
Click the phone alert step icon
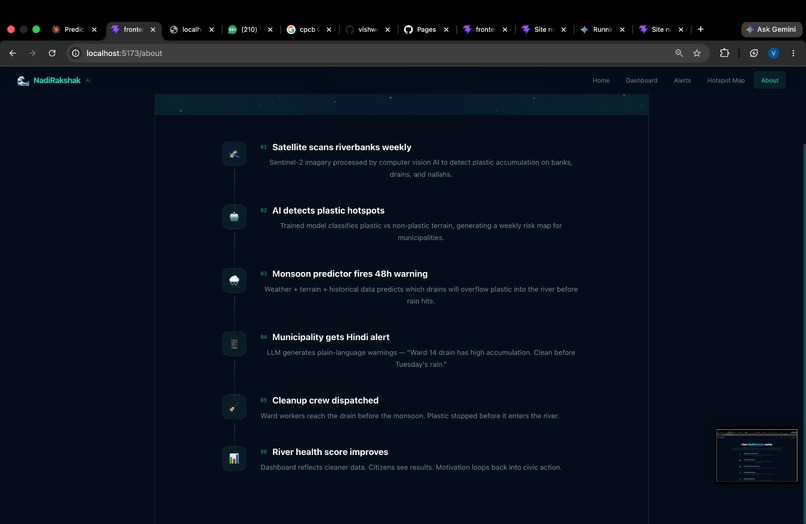point(234,344)
